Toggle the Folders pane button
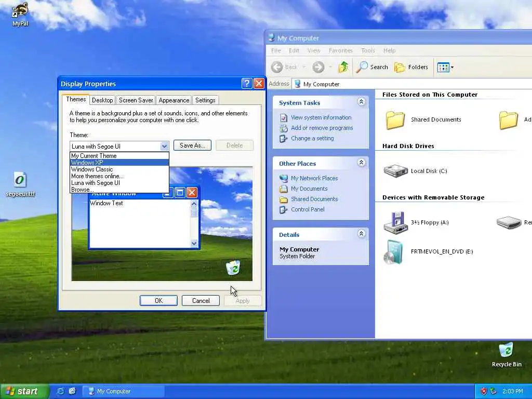532x399 pixels. (411, 67)
